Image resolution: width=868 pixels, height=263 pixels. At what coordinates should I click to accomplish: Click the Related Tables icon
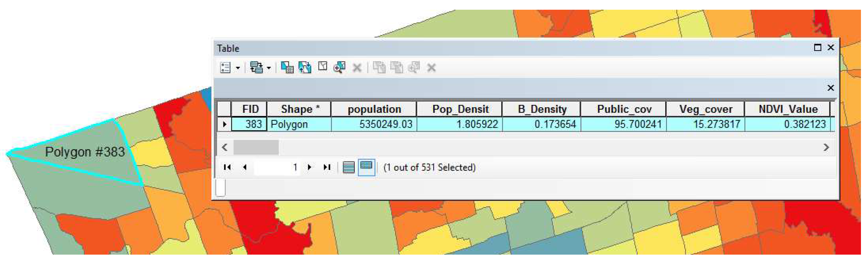tap(256, 68)
